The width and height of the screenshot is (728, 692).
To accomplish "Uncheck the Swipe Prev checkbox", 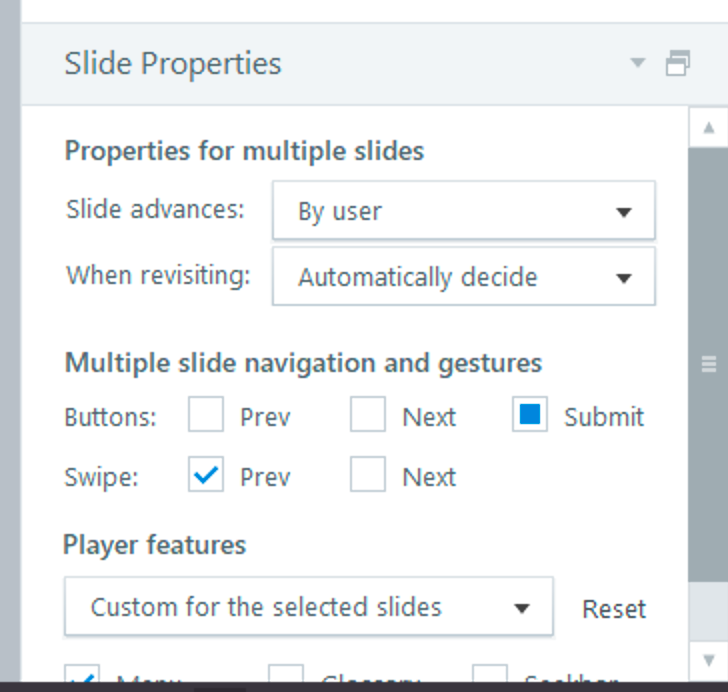I will (x=206, y=476).
